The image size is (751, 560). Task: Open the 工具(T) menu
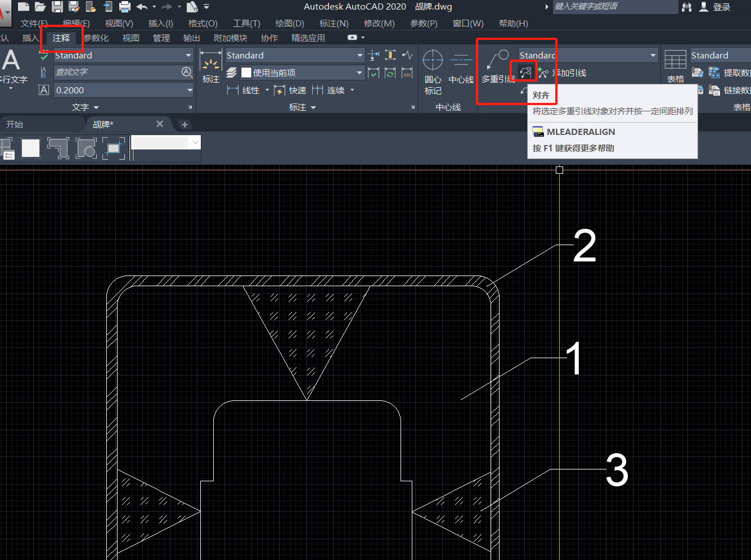[x=246, y=23]
